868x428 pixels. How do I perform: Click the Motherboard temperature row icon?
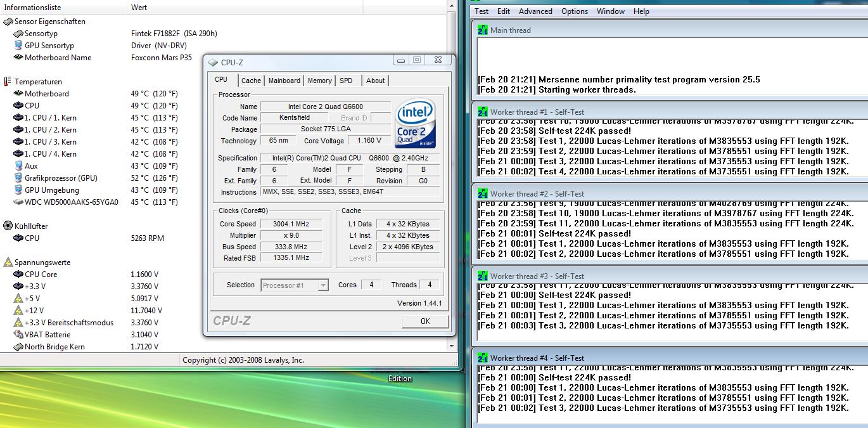(18, 94)
